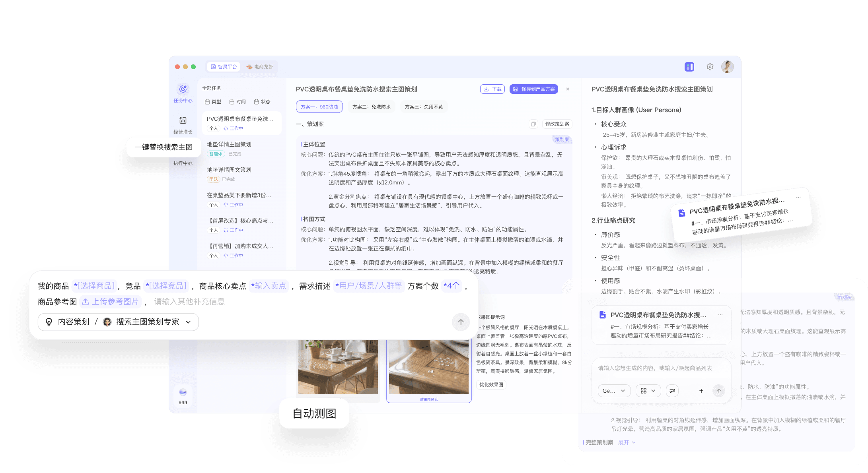The image size is (868, 473).
Task: Expand 完整策划案 via the 展开 control
Action: 627,442
